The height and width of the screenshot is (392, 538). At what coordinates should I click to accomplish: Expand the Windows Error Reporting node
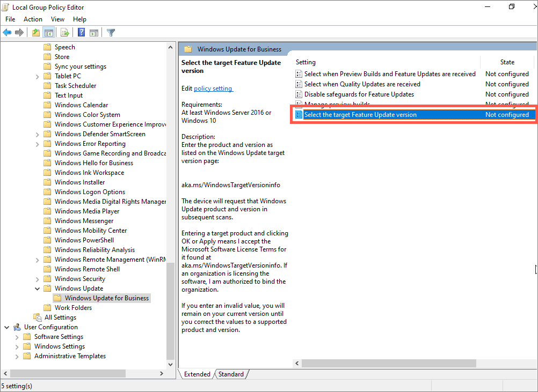click(38, 144)
